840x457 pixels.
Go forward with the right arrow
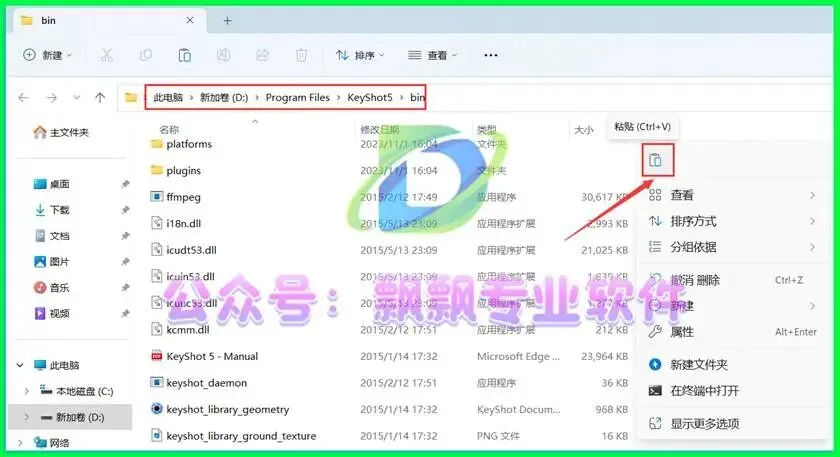(x=51, y=98)
